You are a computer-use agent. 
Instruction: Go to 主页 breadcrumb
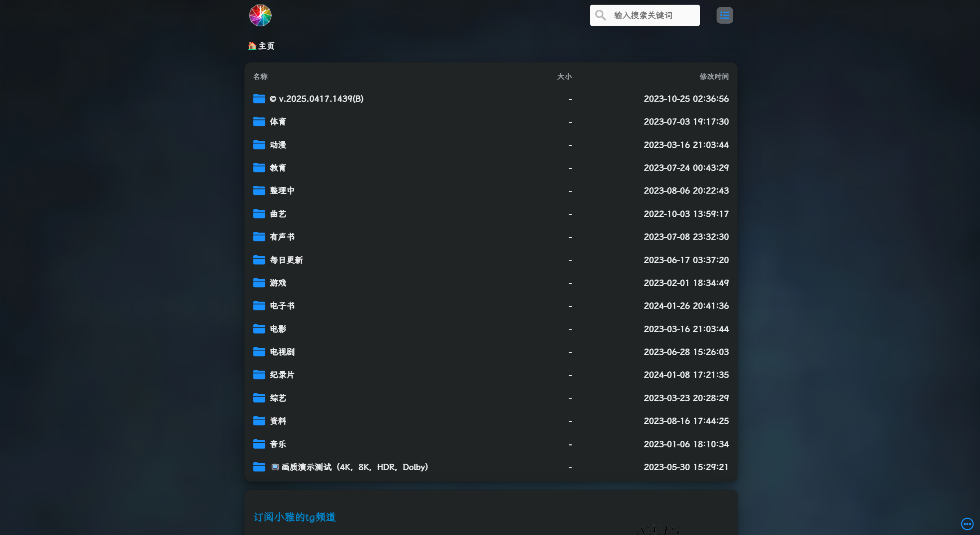click(x=267, y=46)
